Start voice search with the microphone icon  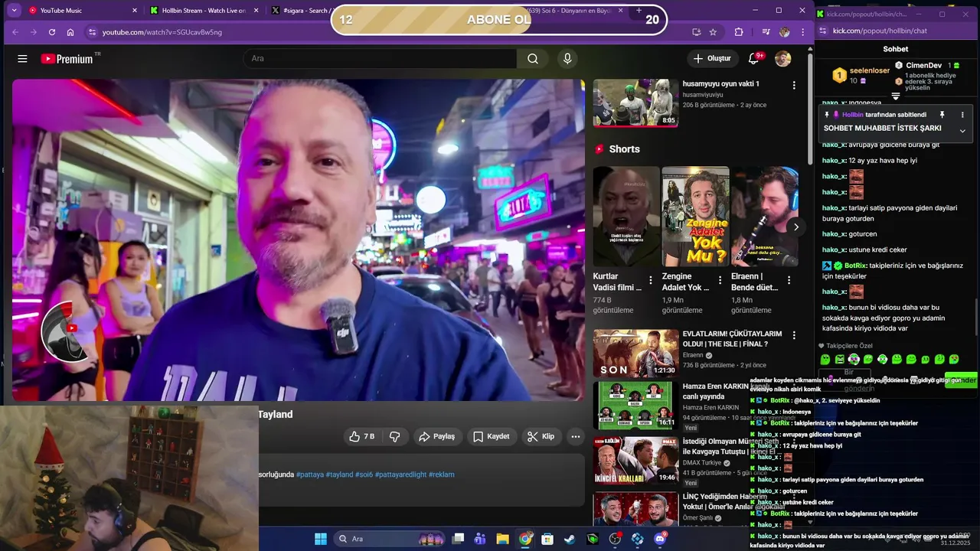click(567, 59)
